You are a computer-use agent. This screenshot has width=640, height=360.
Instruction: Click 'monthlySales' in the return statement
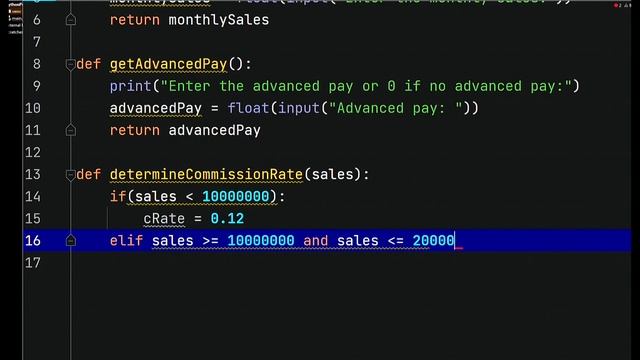pyautogui.click(x=219, y=20)
